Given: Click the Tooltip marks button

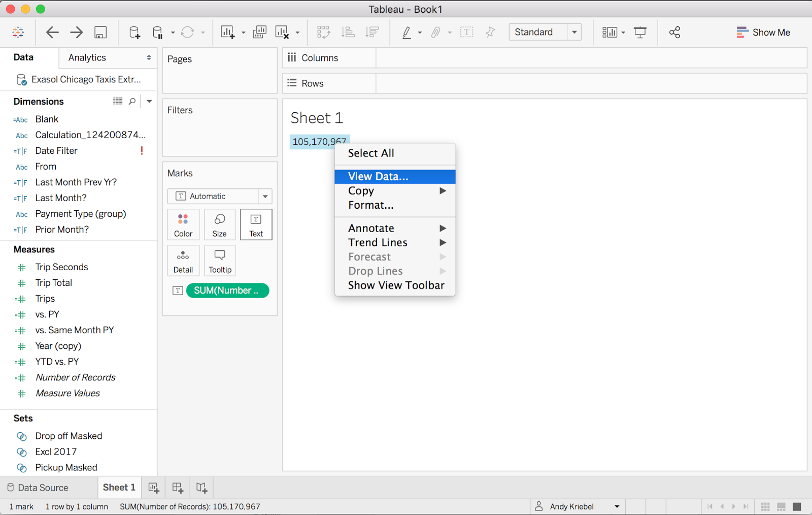Looking at the screenshot, I should pyautogui.click(x=220, y=261).
